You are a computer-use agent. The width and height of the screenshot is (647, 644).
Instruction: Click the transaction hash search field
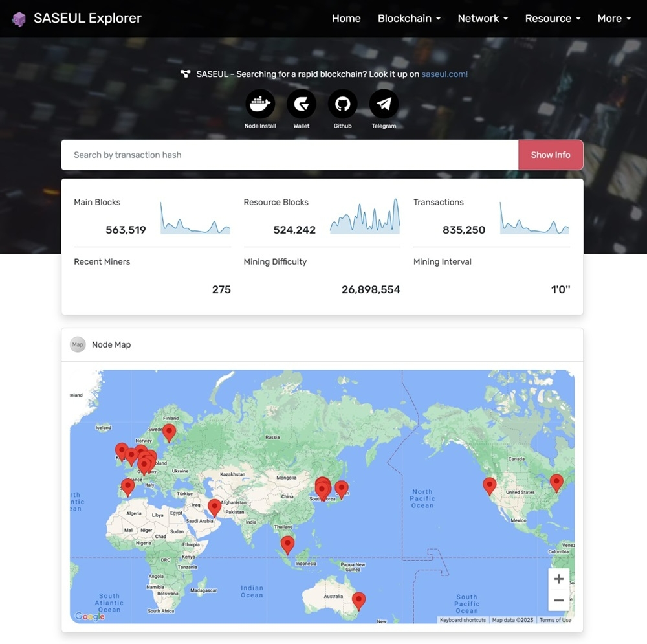(x=290, y=155)
